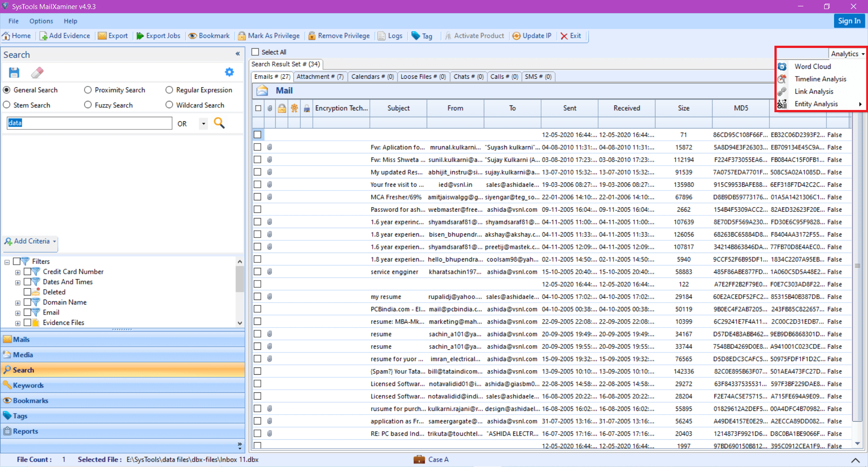Open the Logs viewer

[x=390, y=36]
